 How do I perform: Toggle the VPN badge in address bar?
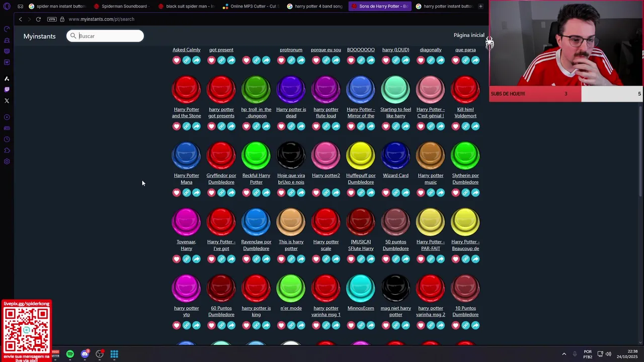point(52,19)
